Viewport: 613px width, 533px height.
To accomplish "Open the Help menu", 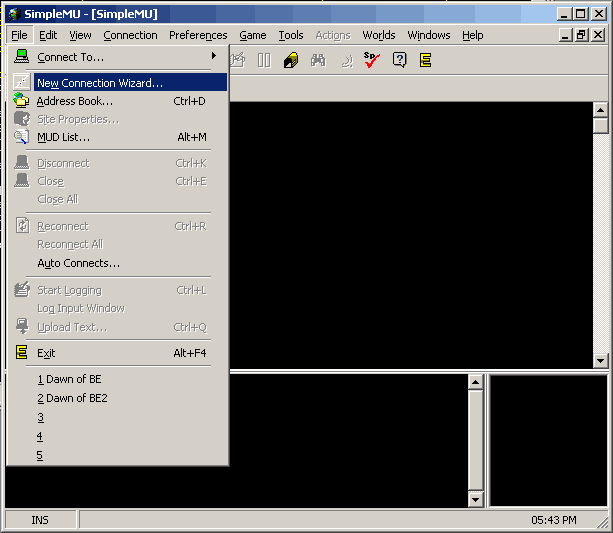I will click(x=473, y=35).
